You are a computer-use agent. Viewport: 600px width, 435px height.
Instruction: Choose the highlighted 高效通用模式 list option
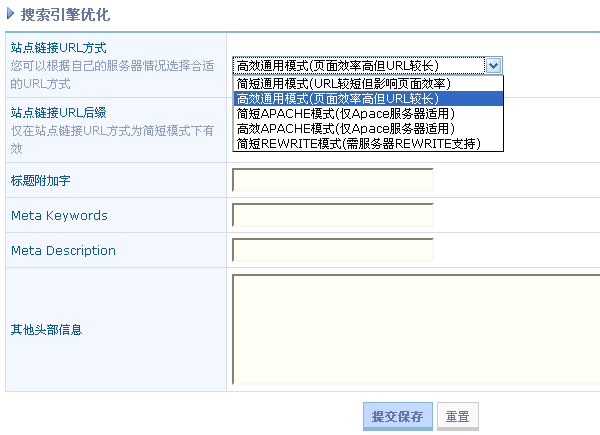point(338,99)
